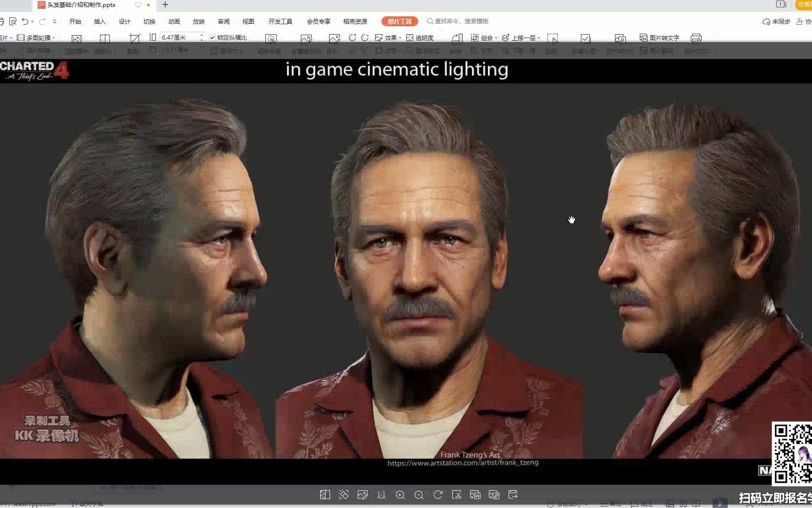The width and height of the screenshot is (812, 508).
Task: Click the window layout icon at top right
Action: coord(781,4)
